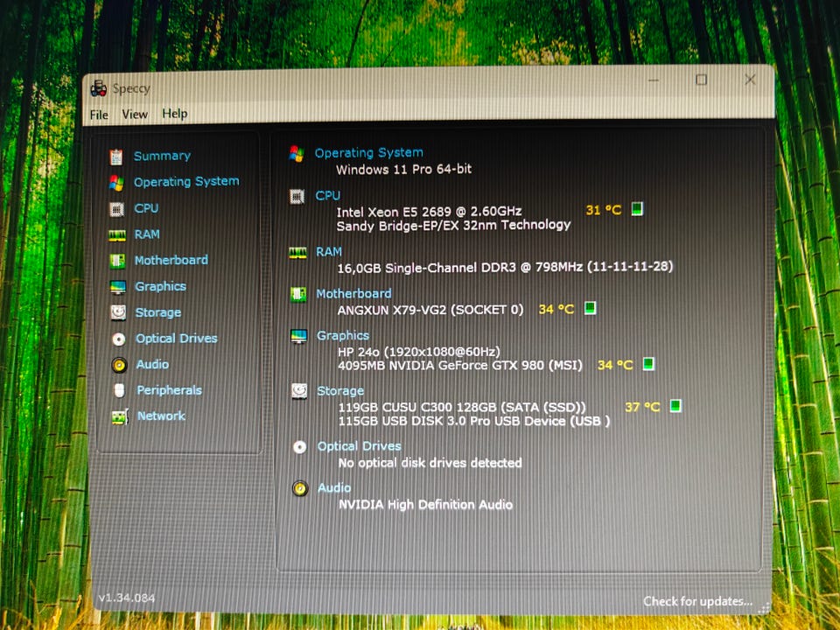840x630 pixels.
Task: Click the green temperature indicator beside storage 37 °C
Action: tap(676, 406)
